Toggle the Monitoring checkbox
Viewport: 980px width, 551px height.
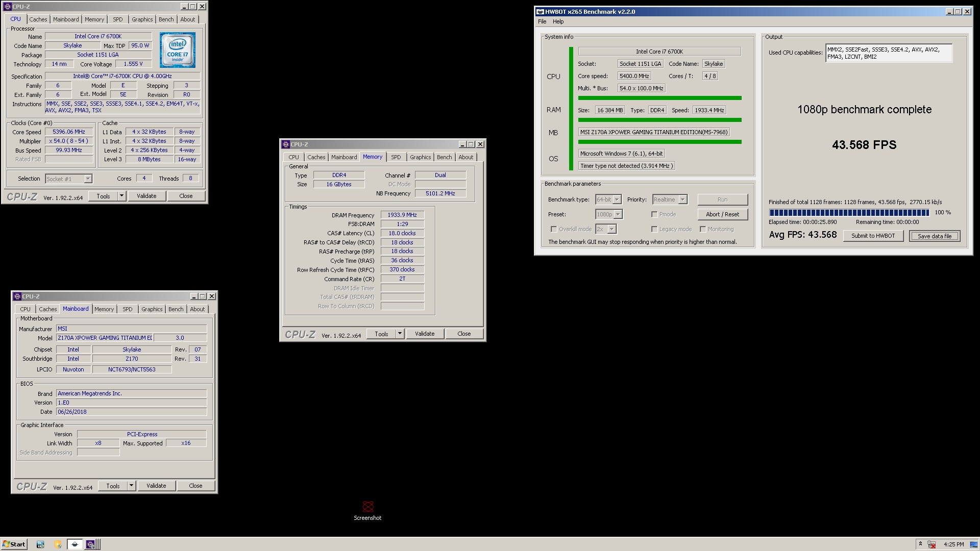coord(703,229)
